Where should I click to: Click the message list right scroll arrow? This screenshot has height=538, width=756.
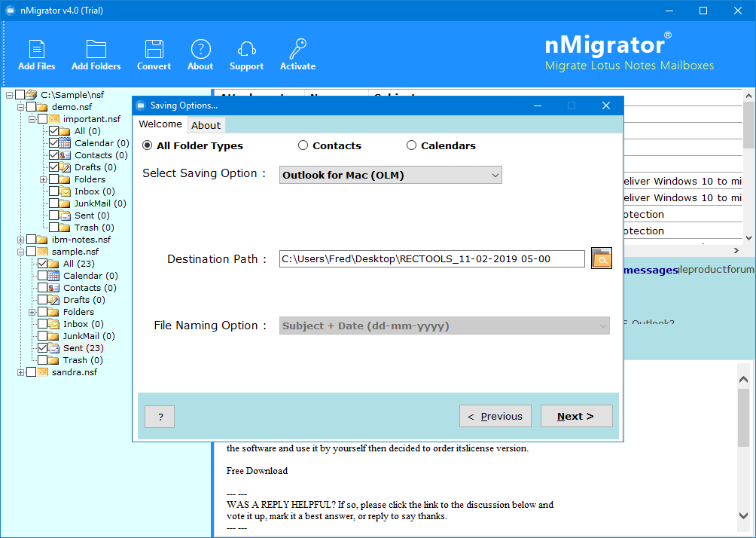click(x=736, y=250)
